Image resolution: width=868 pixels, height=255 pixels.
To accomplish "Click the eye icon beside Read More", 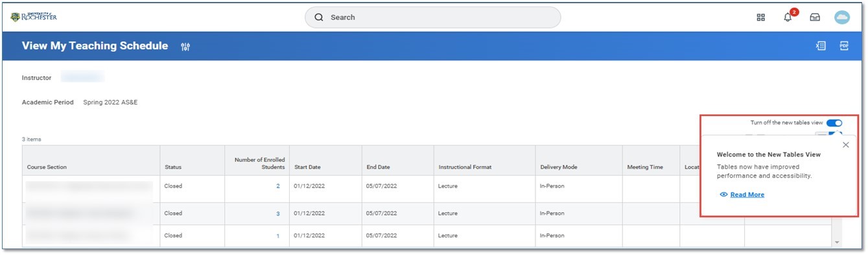I will [x=723, y=195].
